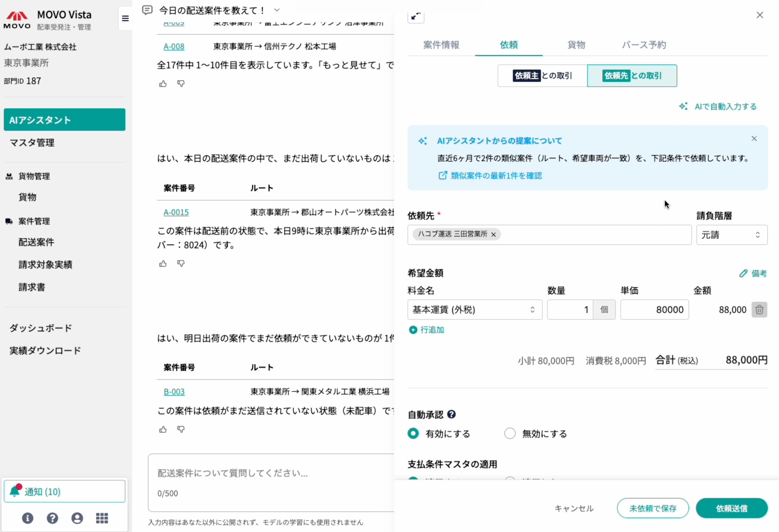Click the collapse panel arrow icon

[x=416, y=16]
